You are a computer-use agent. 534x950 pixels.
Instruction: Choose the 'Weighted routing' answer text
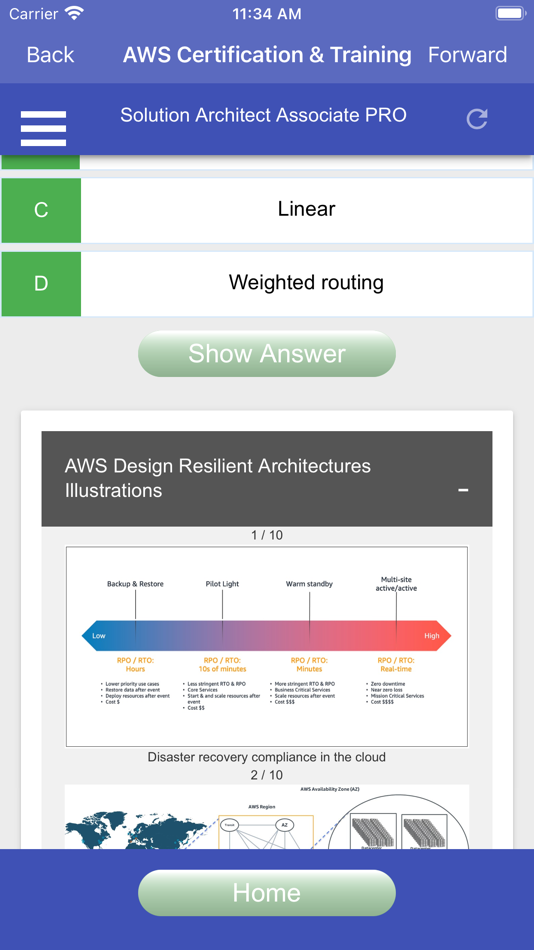(x=306, y=282)
